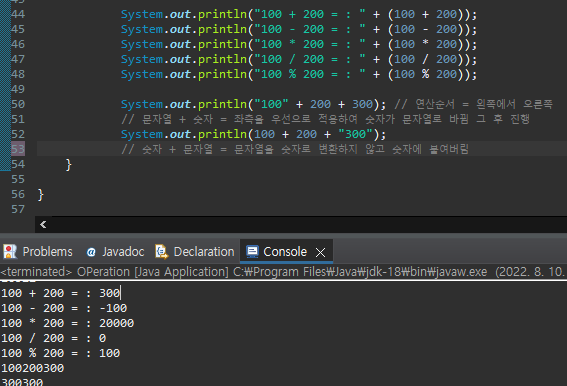This screenshot has height=386, width=567.
Task: Click the editor horizontal scroll left arrow
Action: [x=43, y=224]
